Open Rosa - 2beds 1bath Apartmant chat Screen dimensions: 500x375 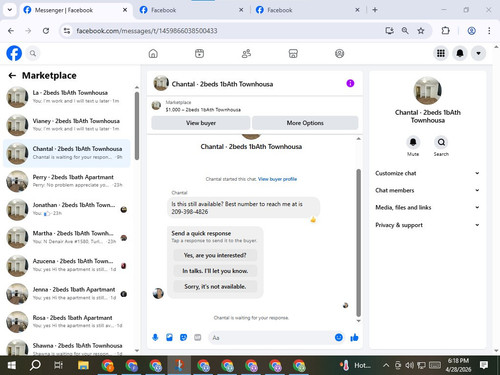tap(67, 322)
